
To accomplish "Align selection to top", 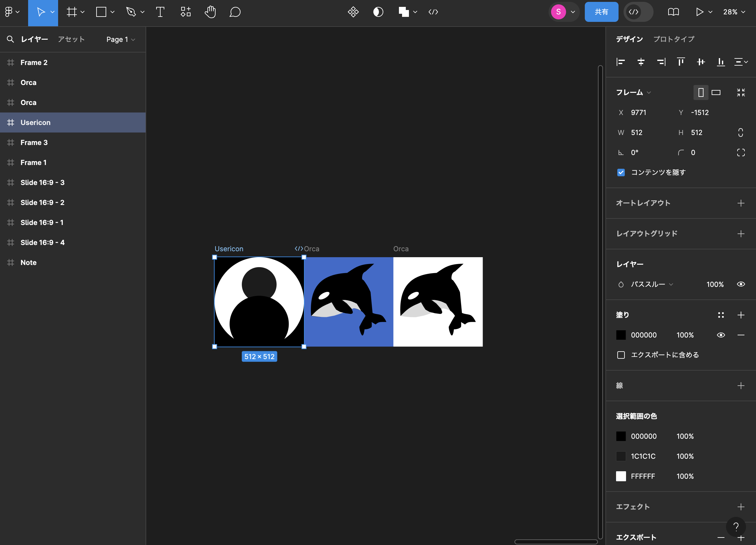I will coord(681,62).
